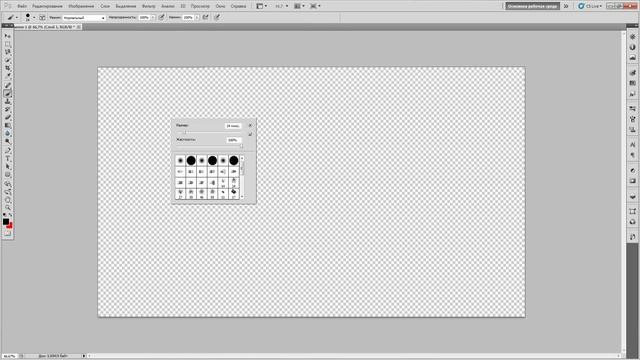Open the view extras dropdown
640x360 pixels.
(262, 6)
